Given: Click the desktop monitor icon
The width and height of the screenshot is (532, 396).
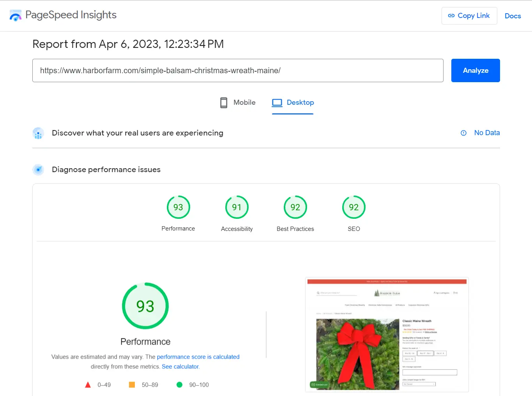Looking at the screenshot, I should (x=277, y=103).
